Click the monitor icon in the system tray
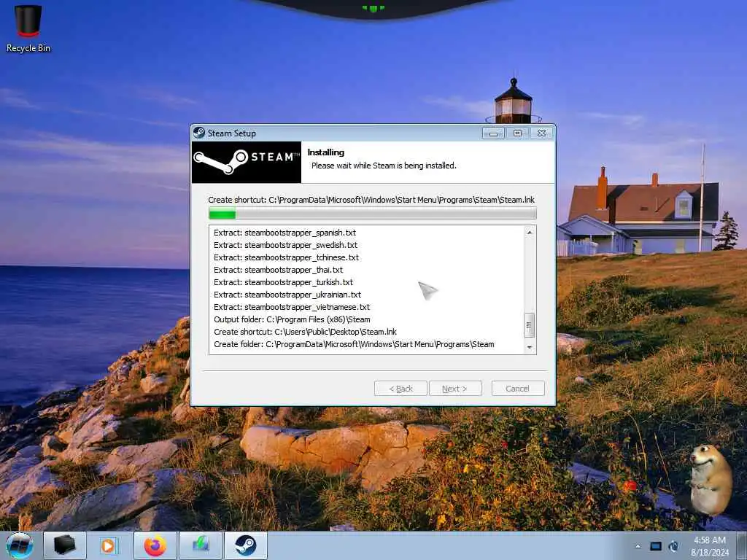This screenshot has height=560, width=747. tap(656, 546)
